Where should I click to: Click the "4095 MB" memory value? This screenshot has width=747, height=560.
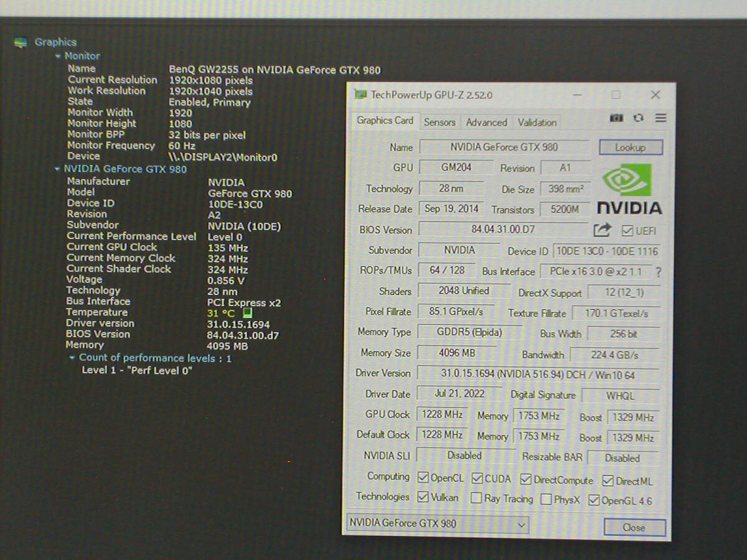tap(227, 346)
